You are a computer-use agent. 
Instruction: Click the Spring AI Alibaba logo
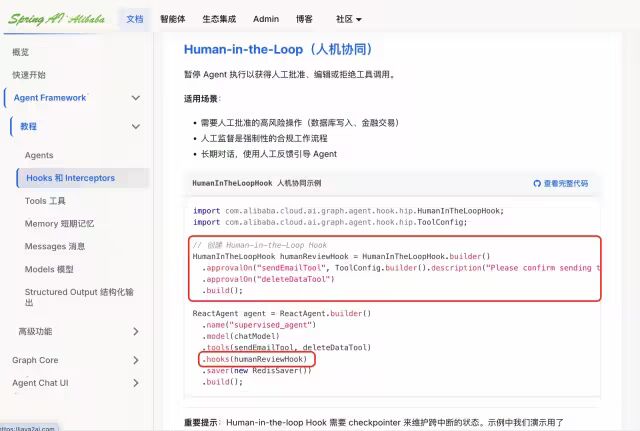point(56,18)
